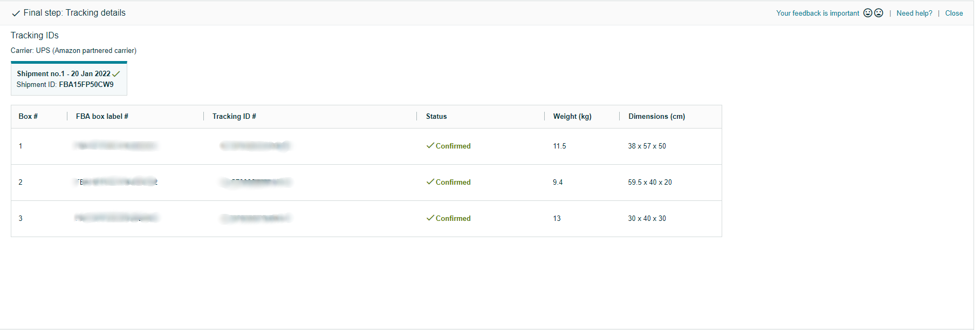Click the Status column header
The width and height of the screenshot is (980, 330).
(436, 117)
